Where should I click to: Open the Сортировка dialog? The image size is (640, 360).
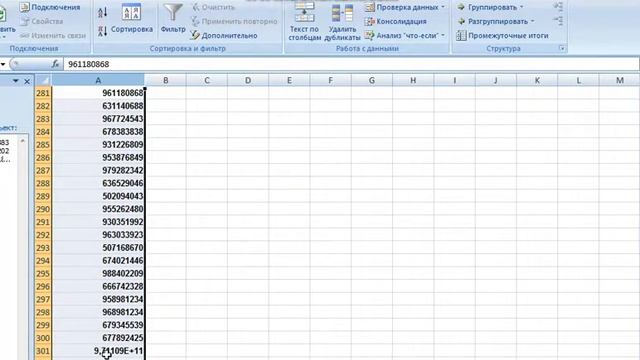[x=132, y=19]
